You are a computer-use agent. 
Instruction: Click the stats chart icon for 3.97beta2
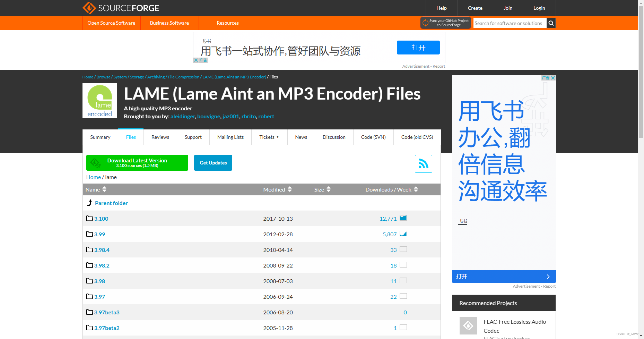(x=403, y=328)
